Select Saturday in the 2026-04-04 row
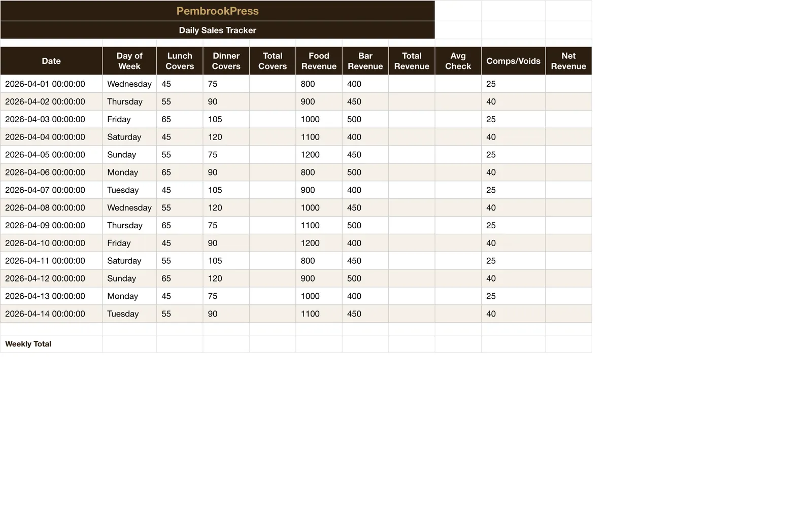 pyautogui.click(x=129, y=137)
